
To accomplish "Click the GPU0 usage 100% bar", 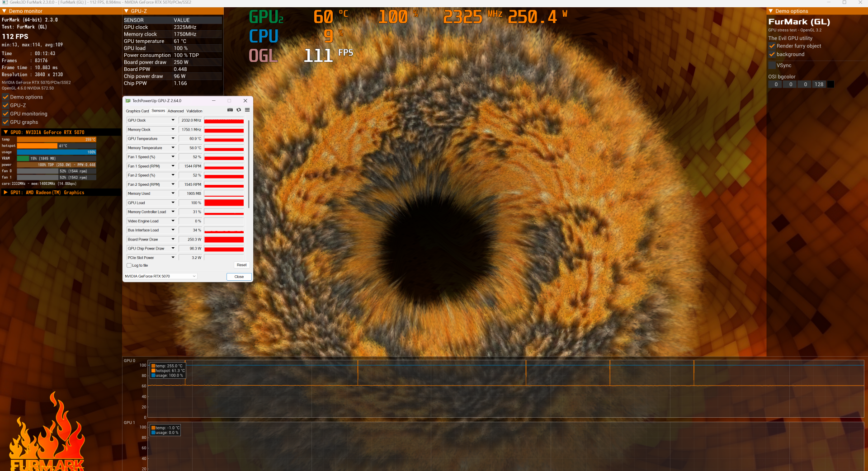I will point(57,152).
